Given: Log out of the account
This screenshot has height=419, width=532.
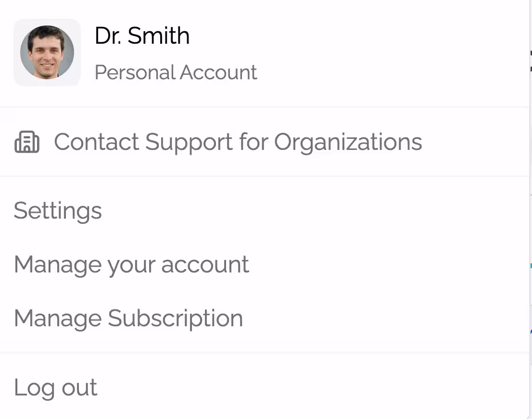Looking at the screenshot, I should pyautogui.click(x=55, y=387).
